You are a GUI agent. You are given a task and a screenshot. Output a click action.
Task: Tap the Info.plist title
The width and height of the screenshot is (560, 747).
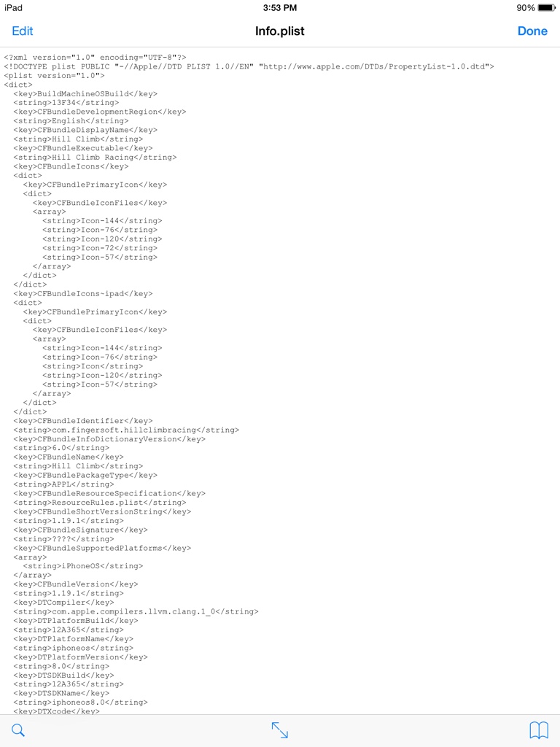[279, 31]
